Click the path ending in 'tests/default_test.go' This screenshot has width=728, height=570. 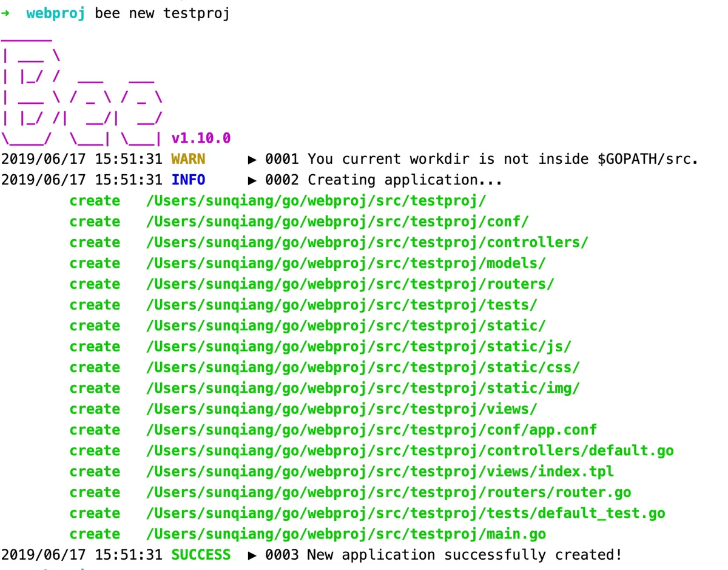405,513
